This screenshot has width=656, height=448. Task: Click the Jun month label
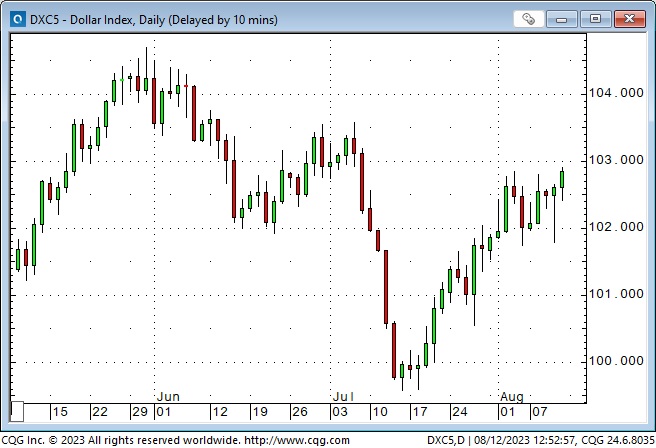(168, 397)
